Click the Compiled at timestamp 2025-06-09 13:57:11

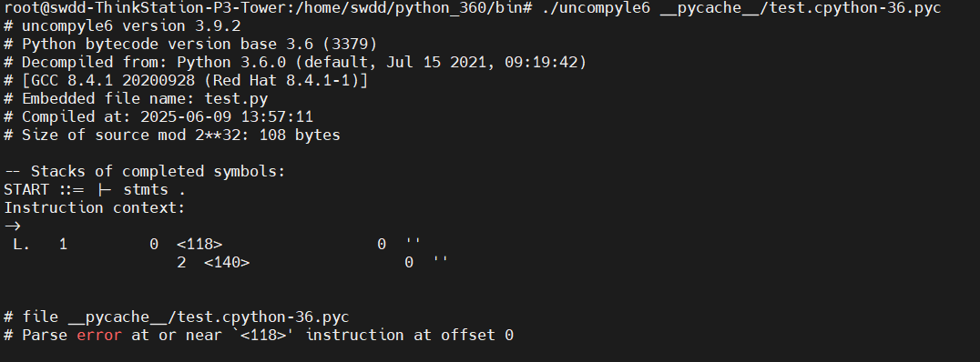click(x=227, y=116)
